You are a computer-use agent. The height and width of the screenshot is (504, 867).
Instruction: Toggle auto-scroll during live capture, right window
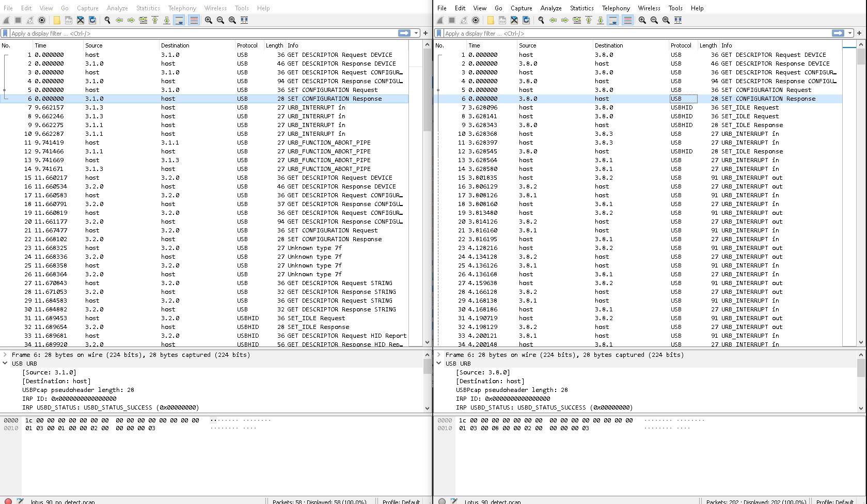(x=613, y=20)
